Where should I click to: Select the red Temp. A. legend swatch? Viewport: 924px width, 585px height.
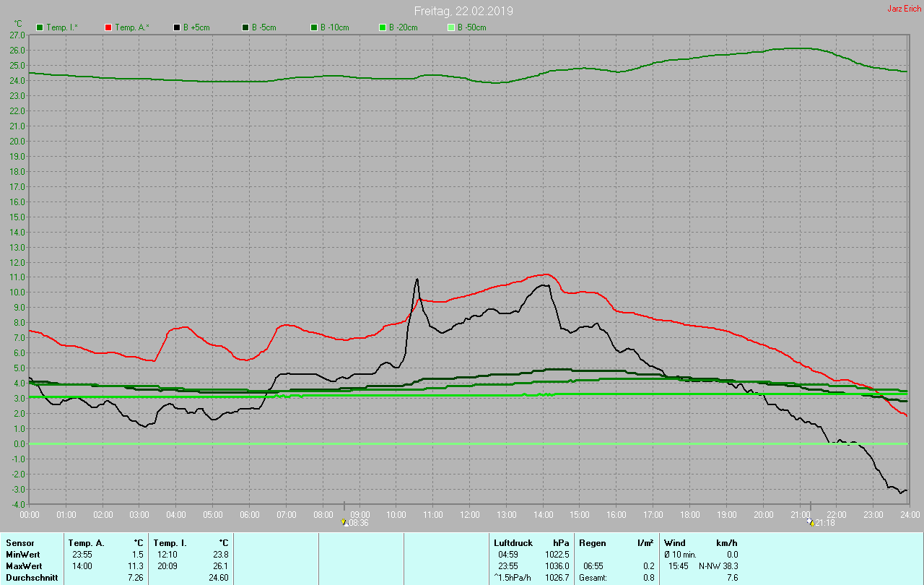click(108, 27)
